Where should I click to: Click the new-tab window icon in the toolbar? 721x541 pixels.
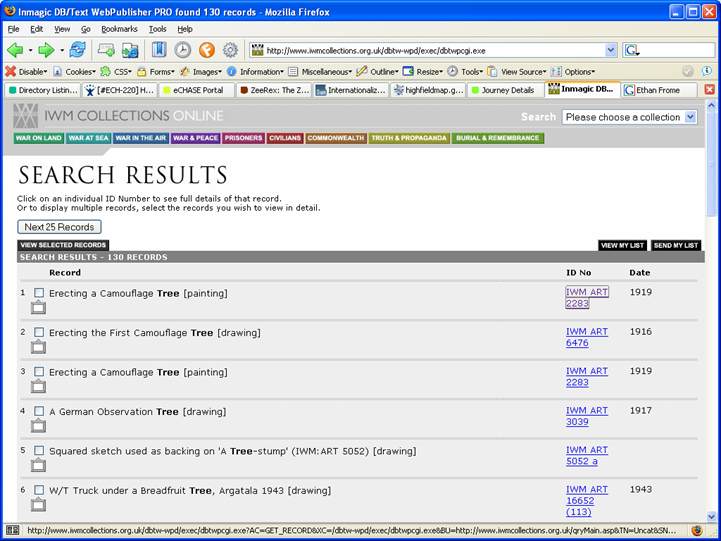click(x=106, y=50)
